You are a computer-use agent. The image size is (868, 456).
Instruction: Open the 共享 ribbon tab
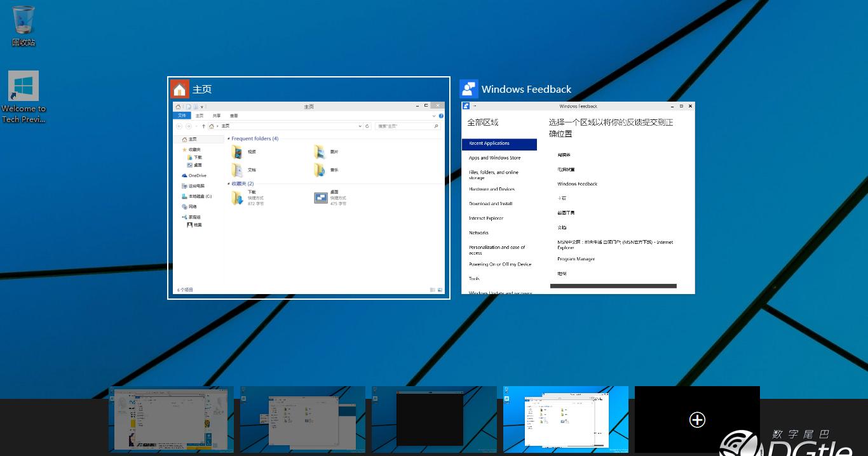pos(217,116)
